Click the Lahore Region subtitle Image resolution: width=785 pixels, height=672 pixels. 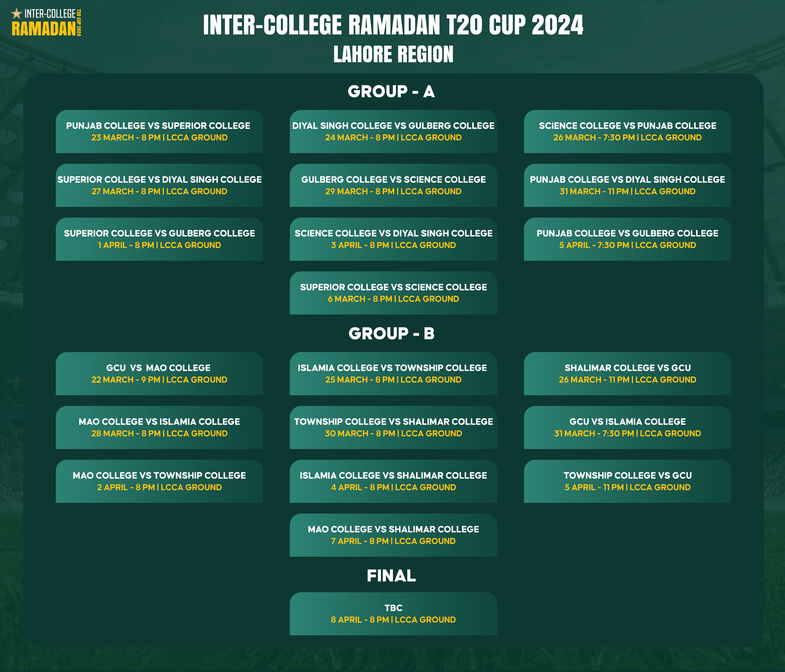393,54
